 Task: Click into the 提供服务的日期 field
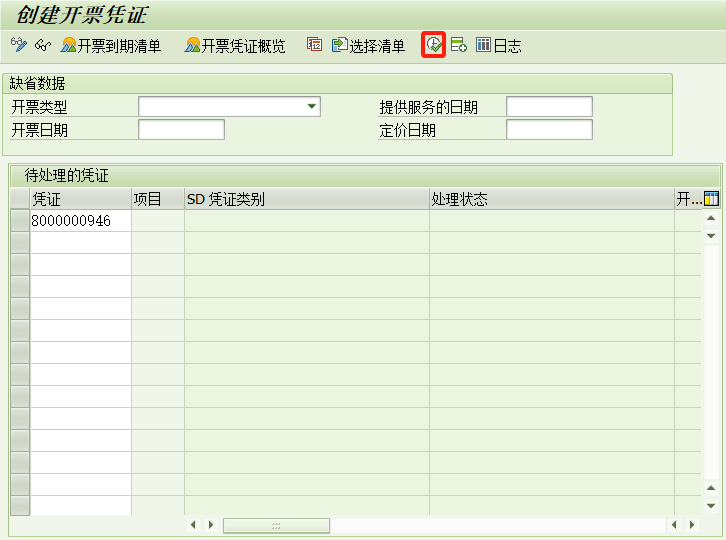pyautogui.click(x=549, y=107)
